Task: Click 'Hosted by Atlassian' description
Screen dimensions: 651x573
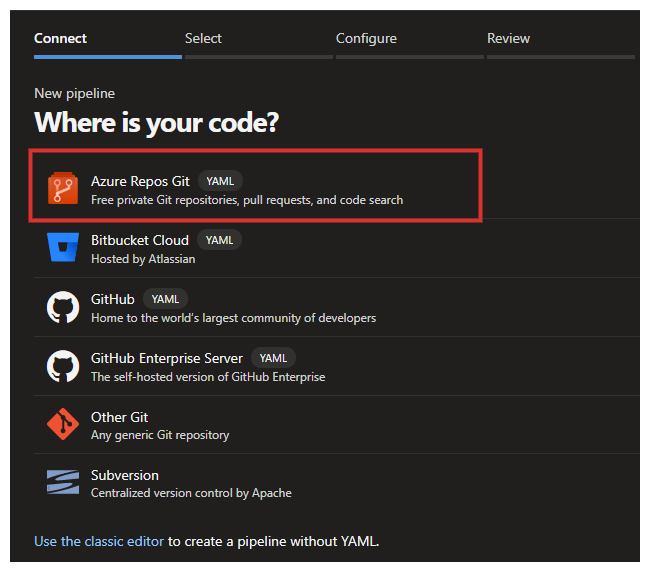Action: click(143, 259)
